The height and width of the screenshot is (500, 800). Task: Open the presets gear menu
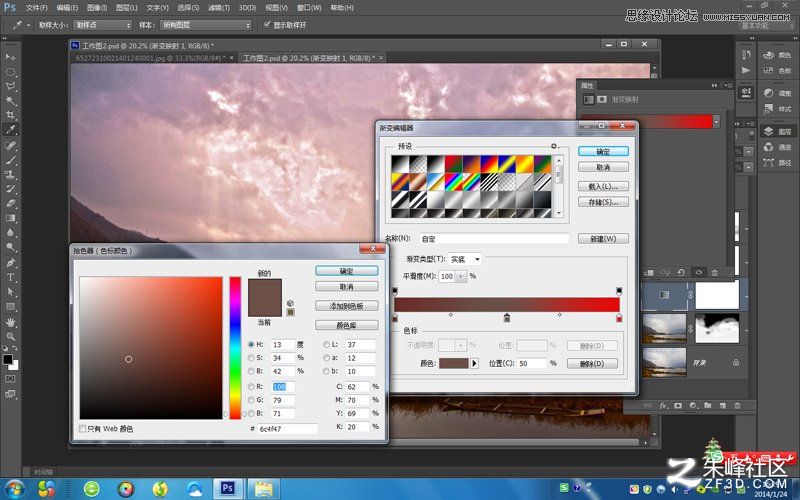(x=554, y=146)
